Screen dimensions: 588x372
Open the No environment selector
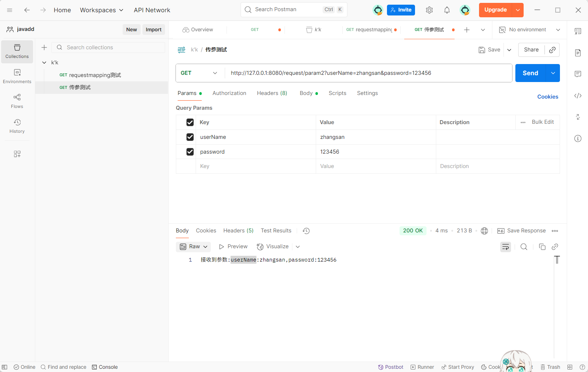click(529, 30)
